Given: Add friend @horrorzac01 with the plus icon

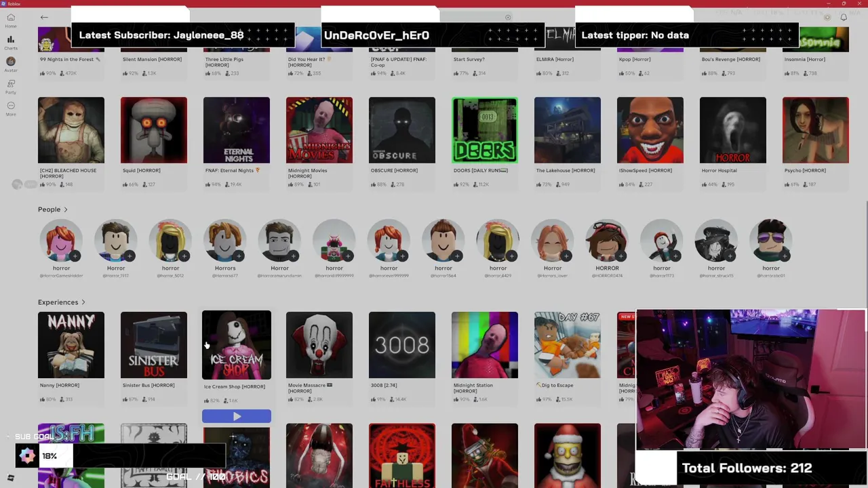Looking at the screenshot, I should tap(785, 256).
